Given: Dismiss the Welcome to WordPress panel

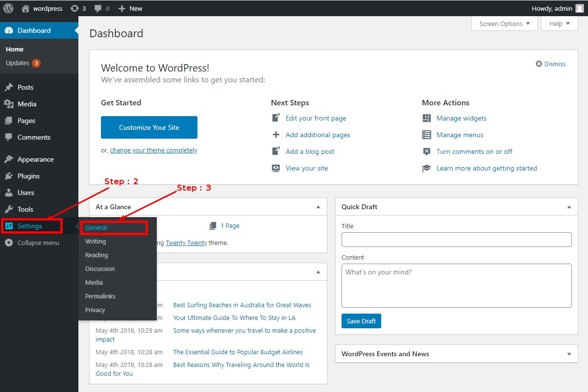Looking at the screenshot, I should click(x=550, y=64).
